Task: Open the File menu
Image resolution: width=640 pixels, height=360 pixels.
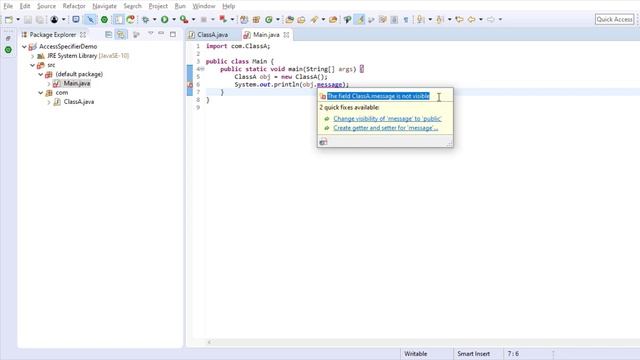Action: click(x=8, y=6)
